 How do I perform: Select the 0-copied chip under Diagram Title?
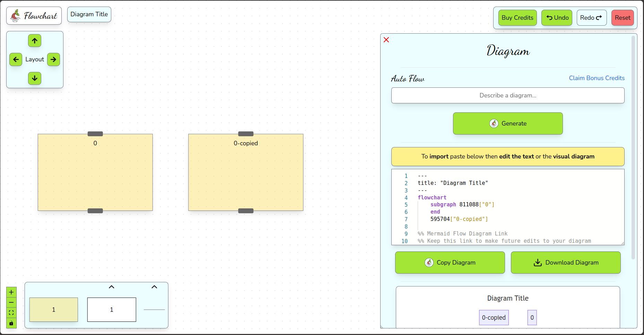click(494, 317)
